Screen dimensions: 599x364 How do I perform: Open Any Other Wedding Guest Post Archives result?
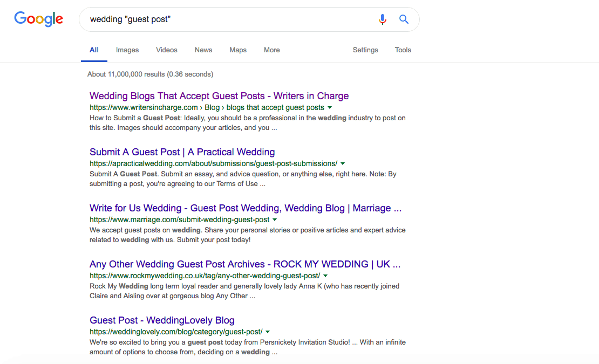245,264
